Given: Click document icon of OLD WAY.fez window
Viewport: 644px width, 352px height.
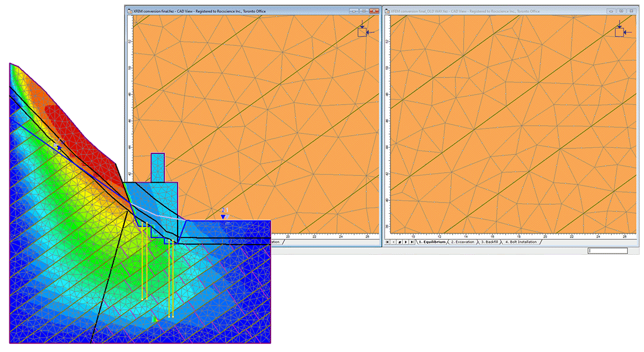Looking at the screenshot, I should point(387,11).
